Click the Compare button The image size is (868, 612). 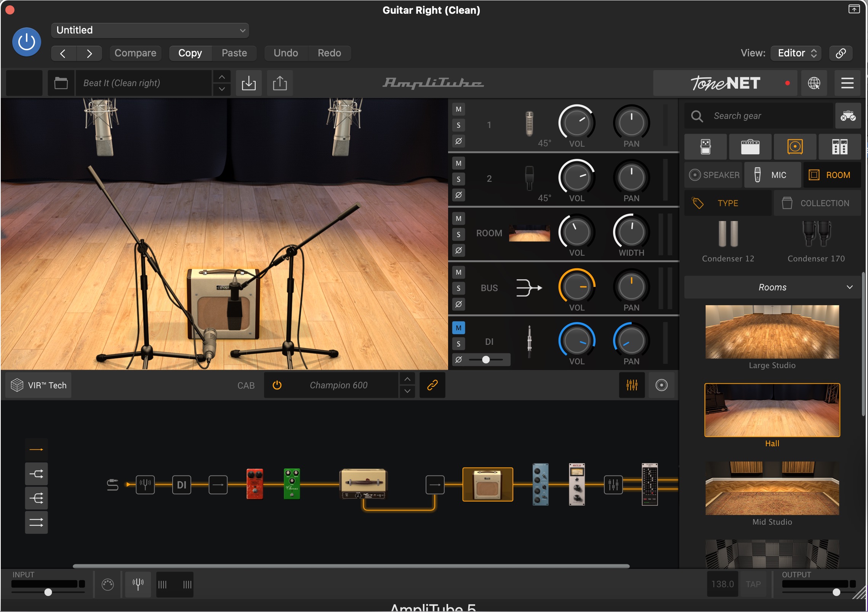click(x=136, y=53)
